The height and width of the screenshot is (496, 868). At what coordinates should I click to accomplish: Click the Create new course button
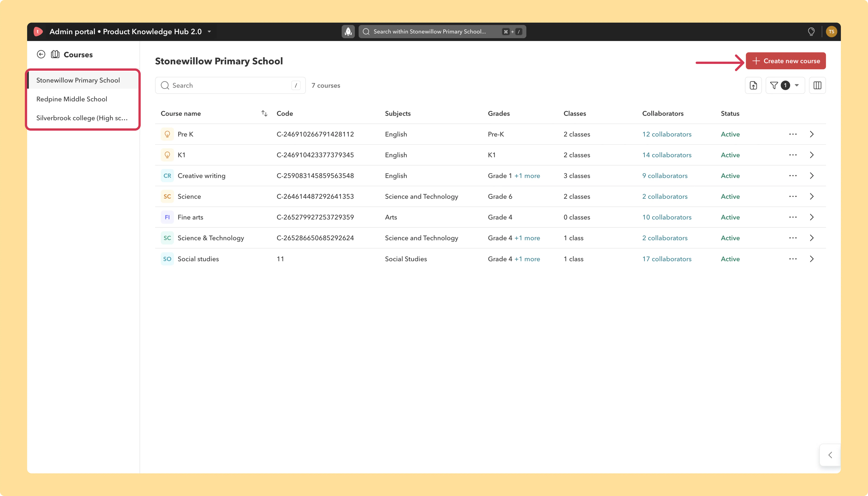tap(786, 61)
